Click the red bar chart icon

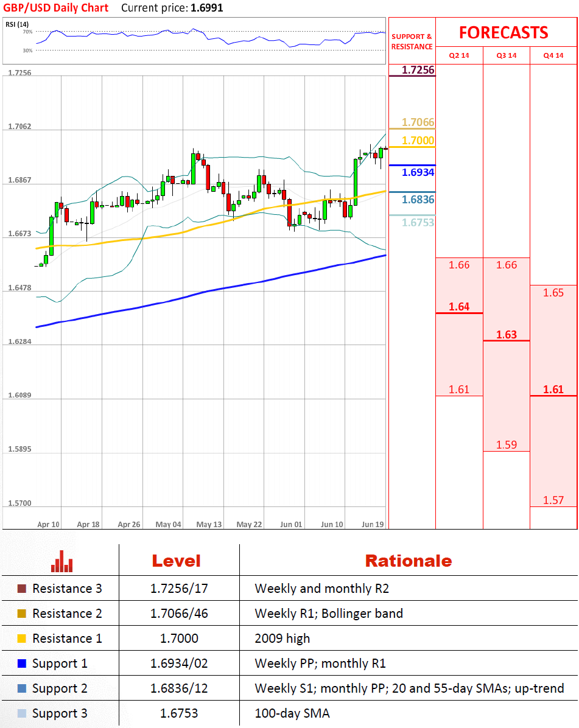coord(61,561)
